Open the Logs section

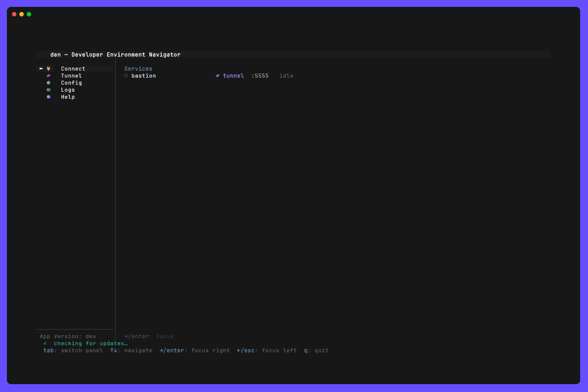68,90
